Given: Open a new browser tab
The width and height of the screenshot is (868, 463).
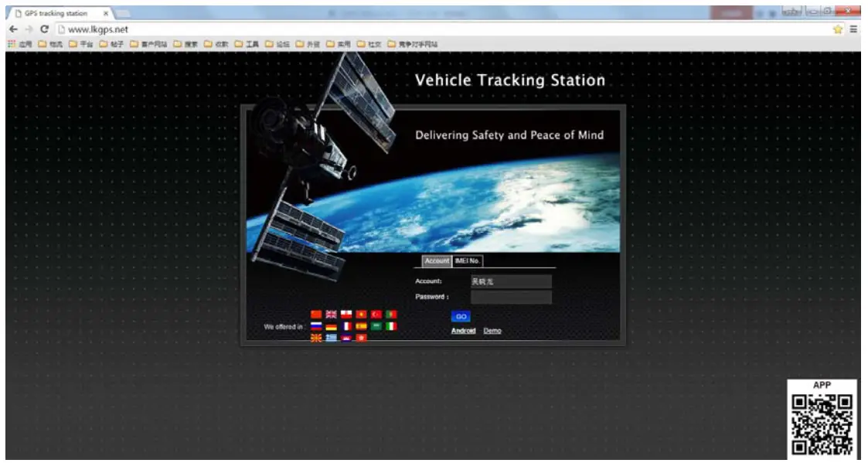Looking at the screenshot, I should [123, 13].
